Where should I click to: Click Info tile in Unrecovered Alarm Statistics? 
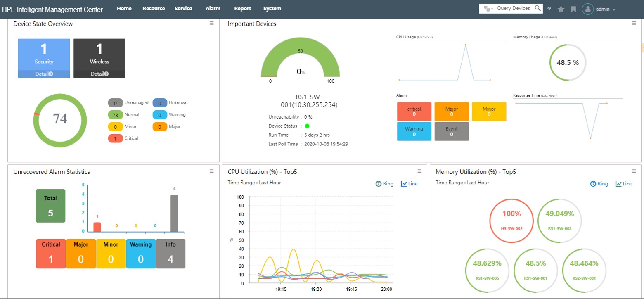pos(170,254)
